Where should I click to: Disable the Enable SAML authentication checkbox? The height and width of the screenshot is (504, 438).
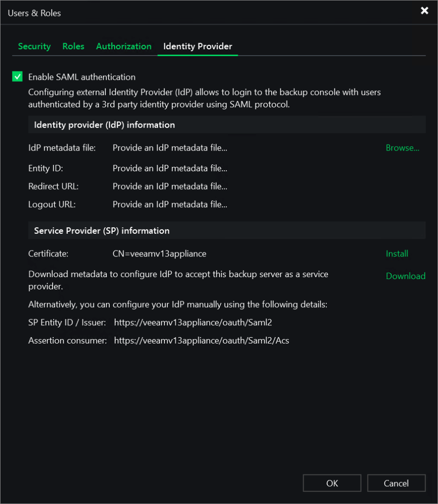tap(18, 77)
